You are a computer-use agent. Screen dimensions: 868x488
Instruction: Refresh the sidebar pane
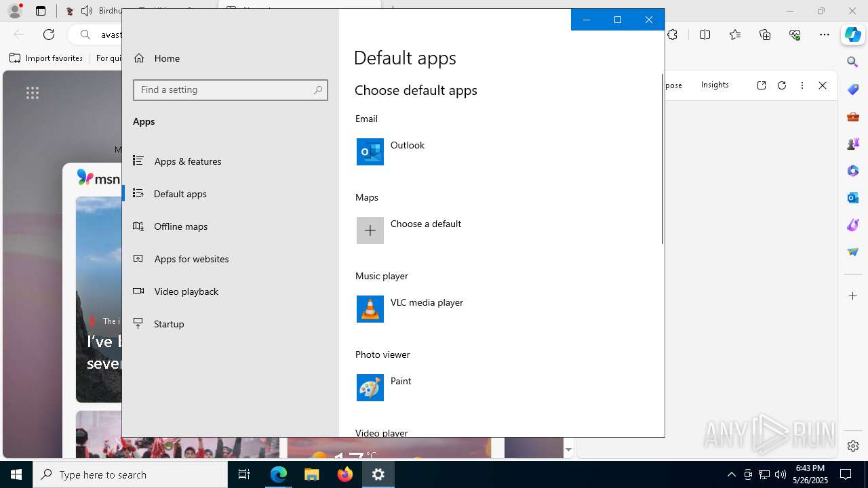782,85
